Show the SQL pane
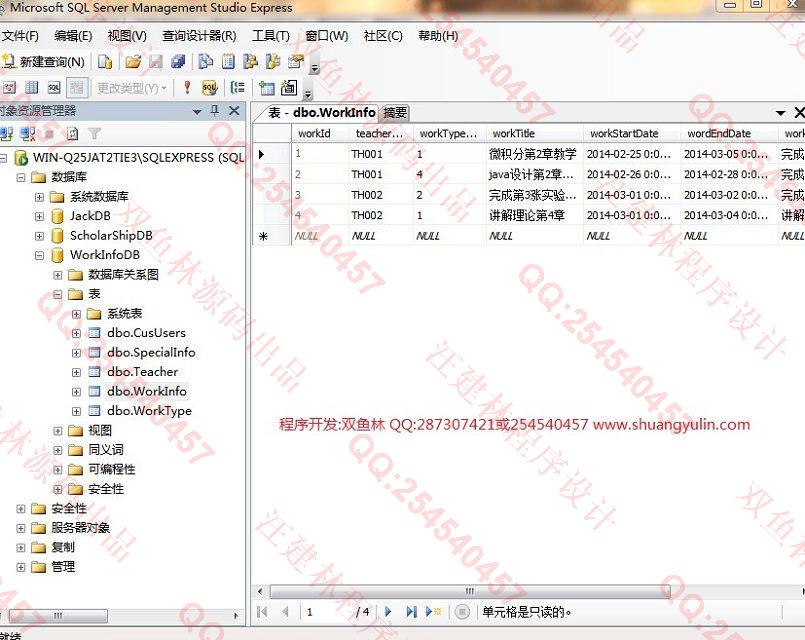The image size is (805, 640). point(54,88)
